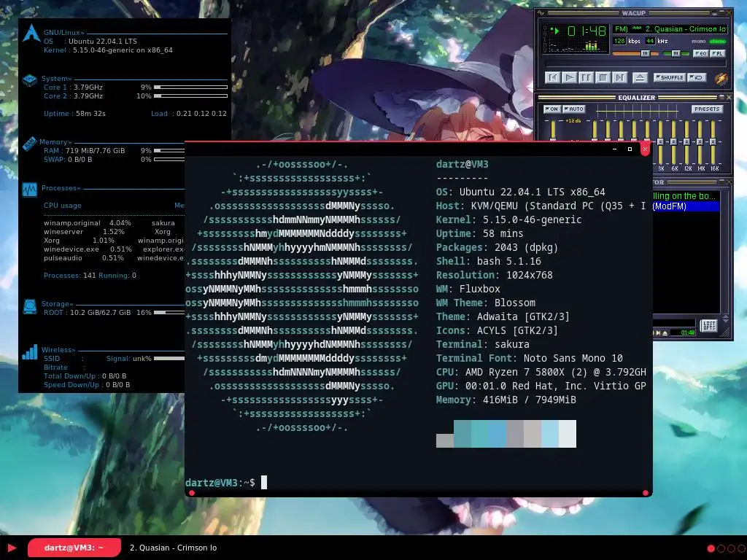Click the Memory RAM icon in conky

(x=29, y=144)
